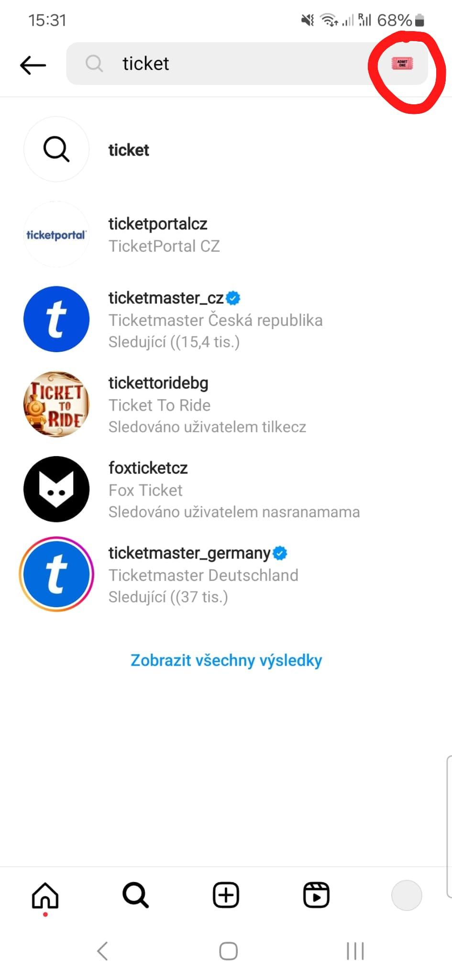Image resolution: width=452 pixels, height=980 pixels.
Task: Tap the magnifier icon for keyword ticket
Action: 56,149
